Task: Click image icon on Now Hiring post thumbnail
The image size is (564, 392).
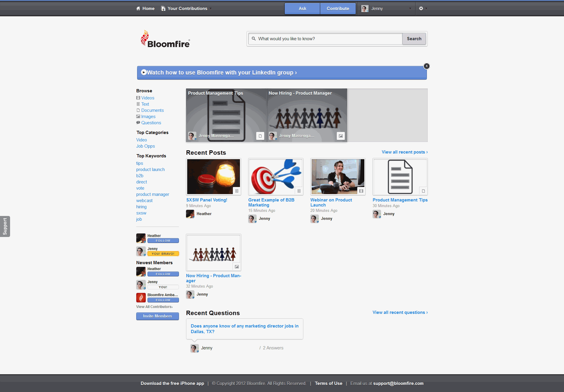Action: tap(237, 267)
